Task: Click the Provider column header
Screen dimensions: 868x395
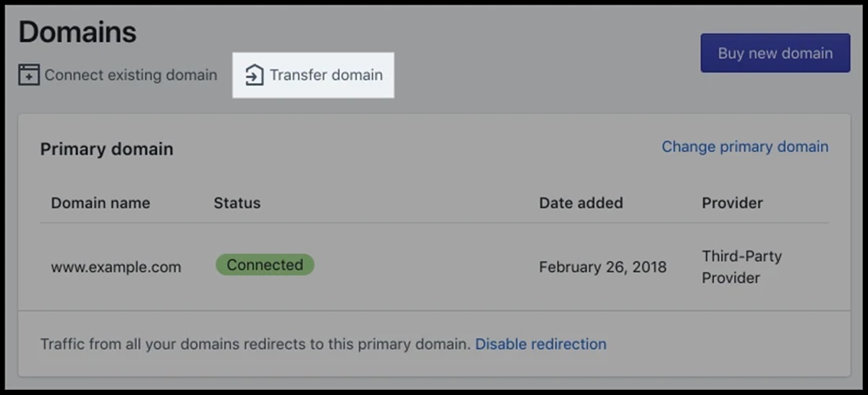Action: [732, 203]
